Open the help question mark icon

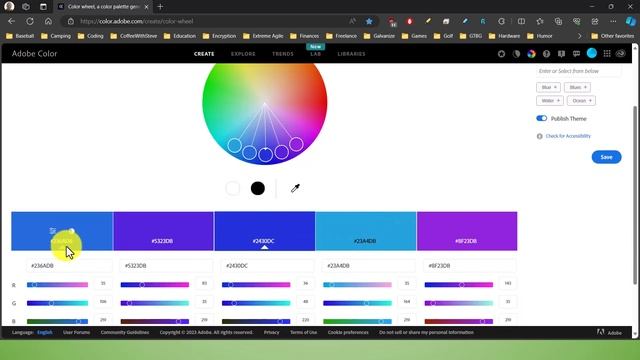click(546, 54)
